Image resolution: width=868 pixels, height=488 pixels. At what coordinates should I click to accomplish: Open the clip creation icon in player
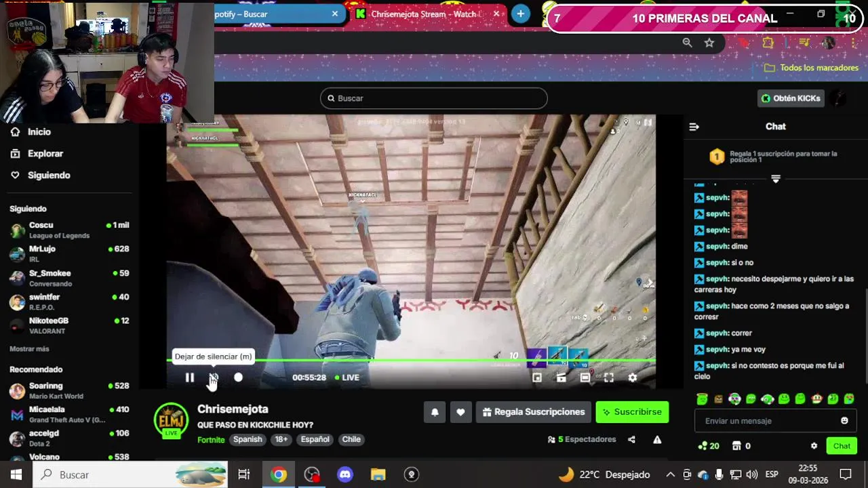[x=561, y=378]
